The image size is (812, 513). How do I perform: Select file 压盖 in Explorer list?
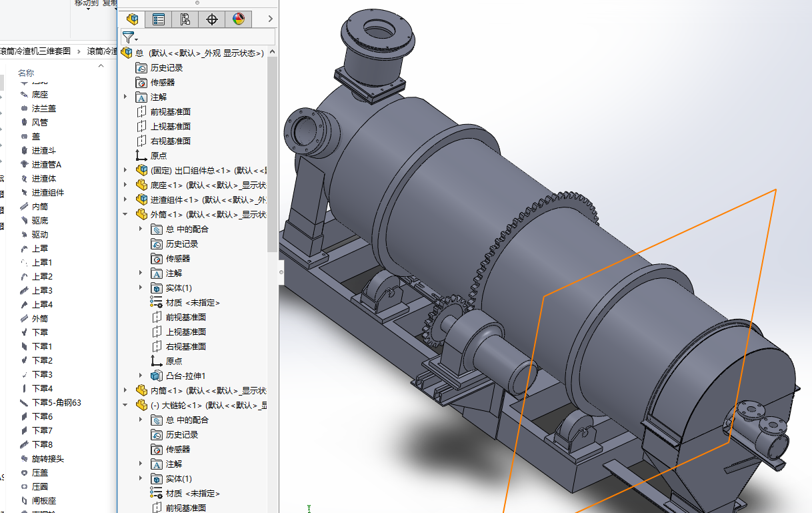[x=40, y=472]
